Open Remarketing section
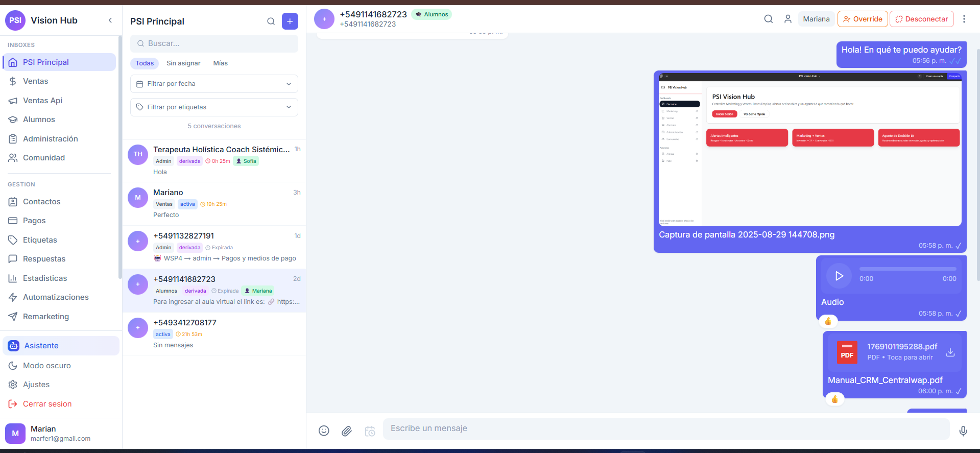 point(59,317)
